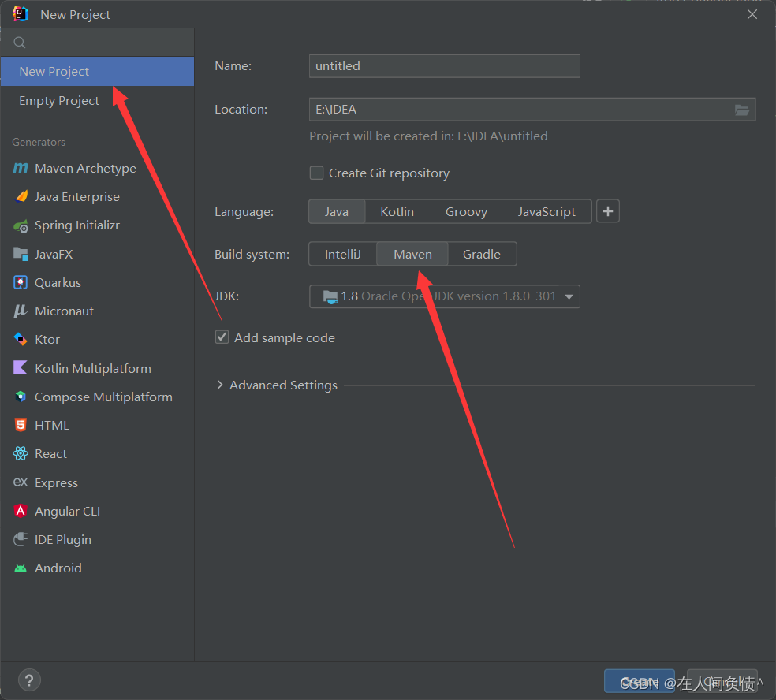This screenshot has height=700, width=776.
Task: Select the Quarkus generator label
Action: 58,282
